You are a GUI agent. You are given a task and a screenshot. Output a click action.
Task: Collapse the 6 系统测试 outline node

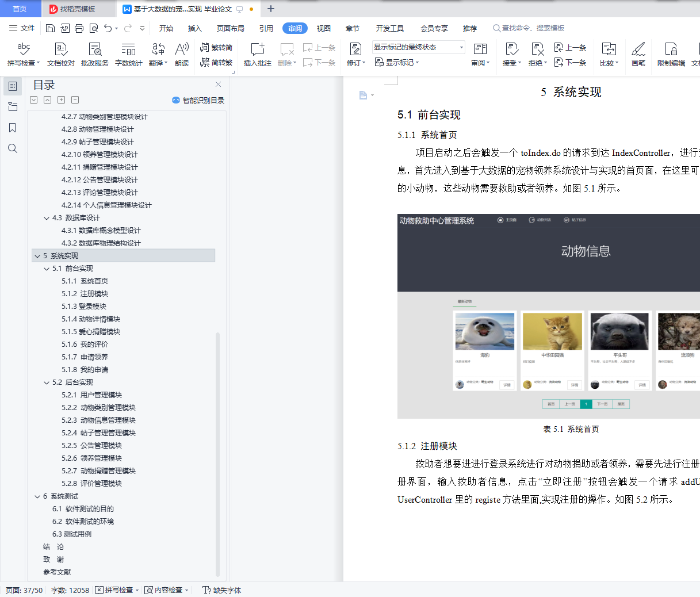coord(37,496)
